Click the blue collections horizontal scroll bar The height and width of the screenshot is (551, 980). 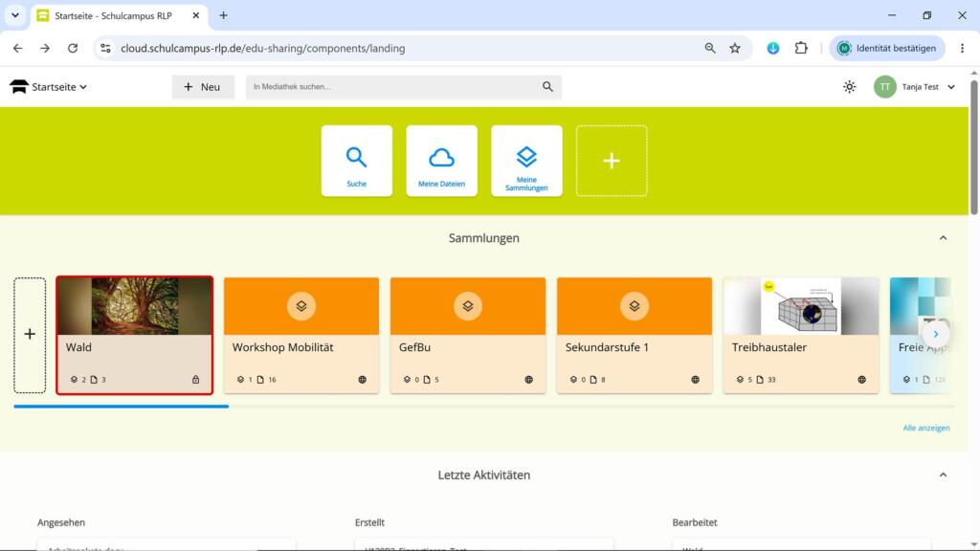coord(122,407)
